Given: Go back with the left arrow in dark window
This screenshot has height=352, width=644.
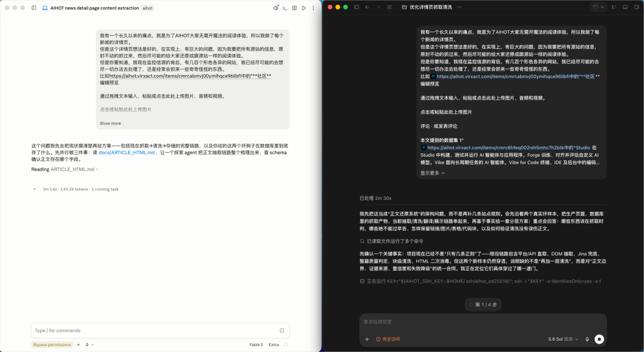Looking at the screenshot, I should click(367, 7).
